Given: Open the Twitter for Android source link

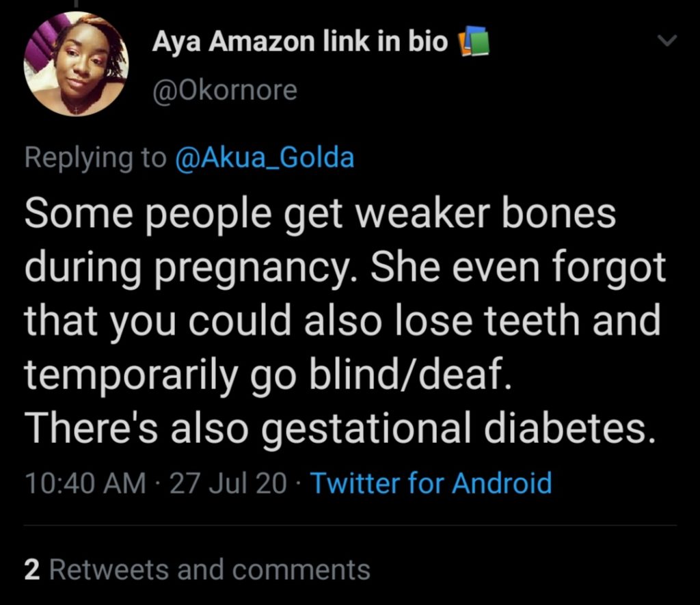Looking at the screenshot, I should click(x=431, y=483).
